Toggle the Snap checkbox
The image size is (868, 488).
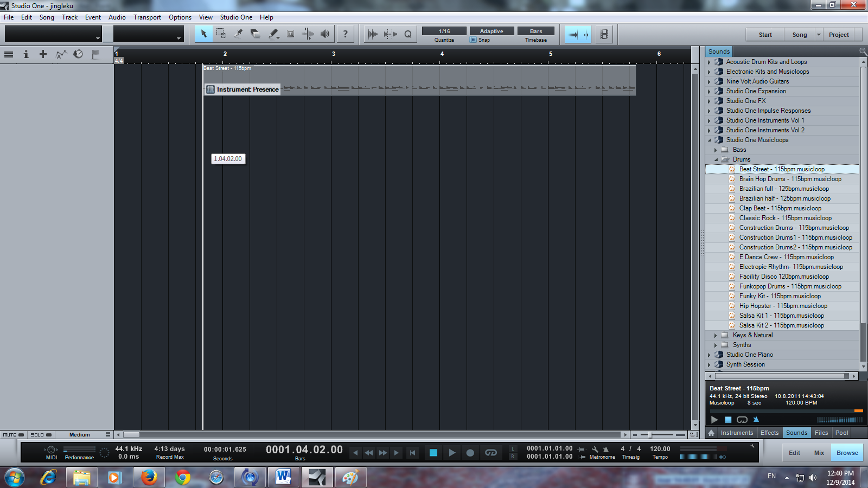pyautogui.click(x=473, y=40)
